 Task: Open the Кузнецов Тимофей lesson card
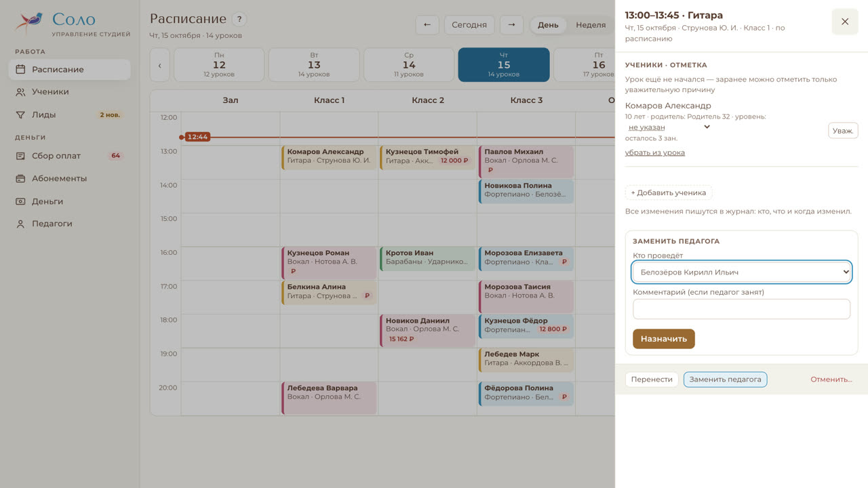(x=428, y=157)
